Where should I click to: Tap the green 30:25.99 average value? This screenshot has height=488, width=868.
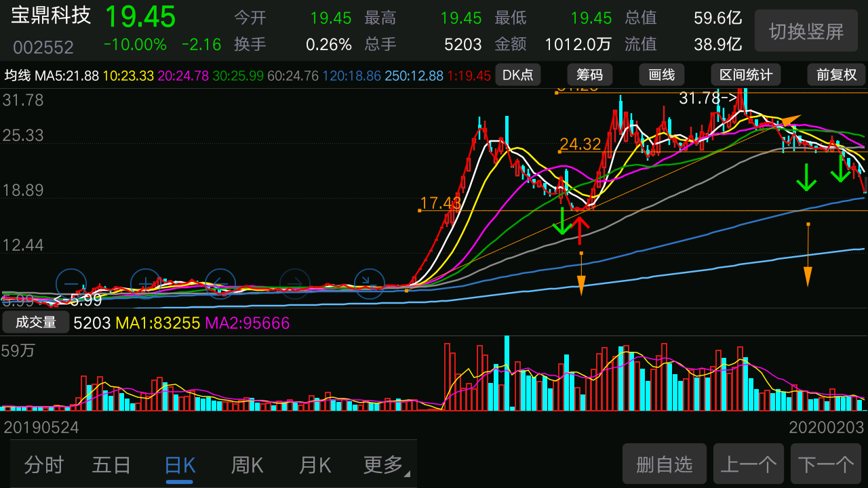tap(239, 75)
